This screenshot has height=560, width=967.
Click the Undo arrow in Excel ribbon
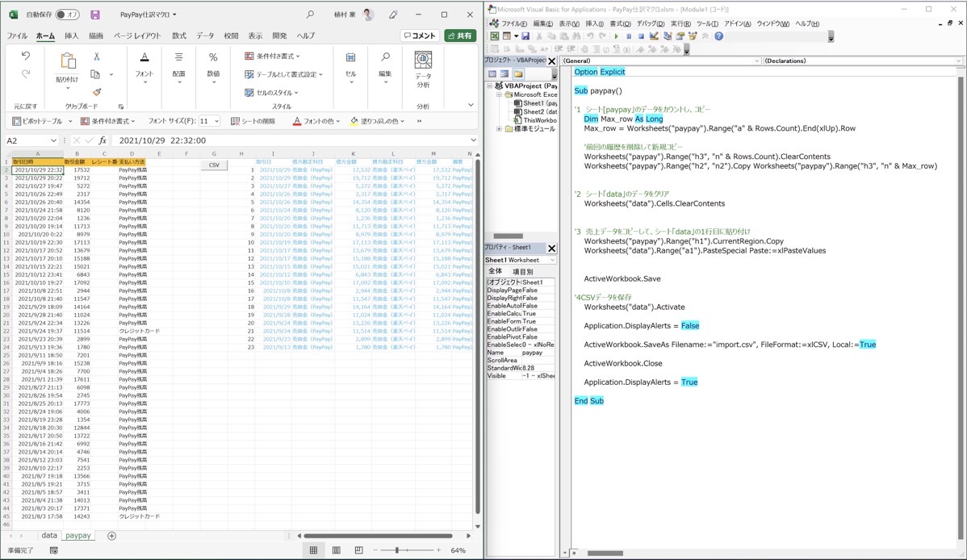[x=25, y=56]
